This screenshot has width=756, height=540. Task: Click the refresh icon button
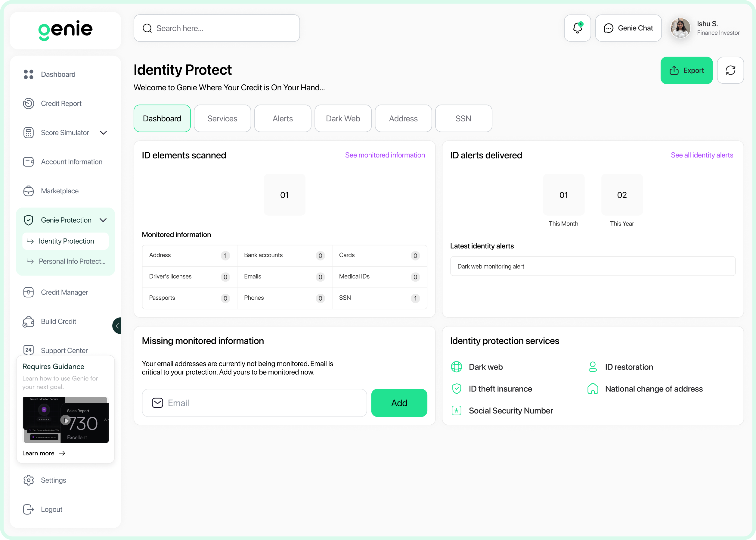point(730,70)
